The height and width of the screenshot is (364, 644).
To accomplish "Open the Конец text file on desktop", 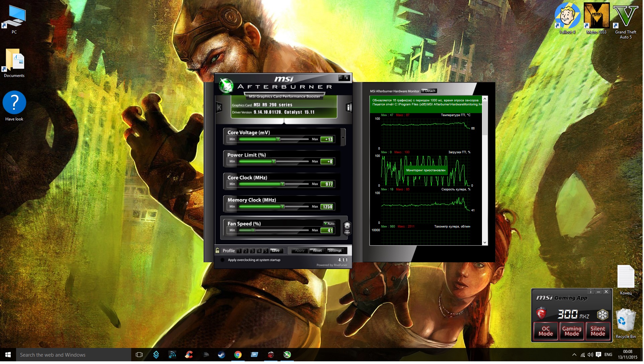I will click(626, 280).
